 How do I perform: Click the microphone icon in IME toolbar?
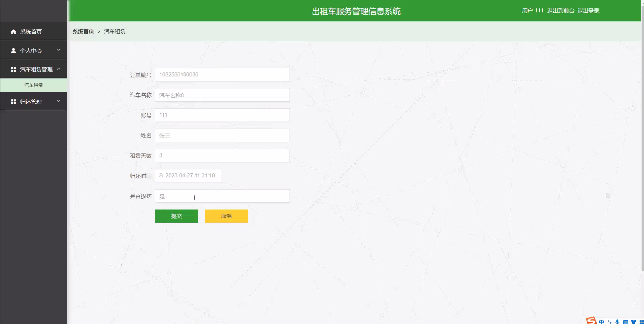tap(617, 322)
